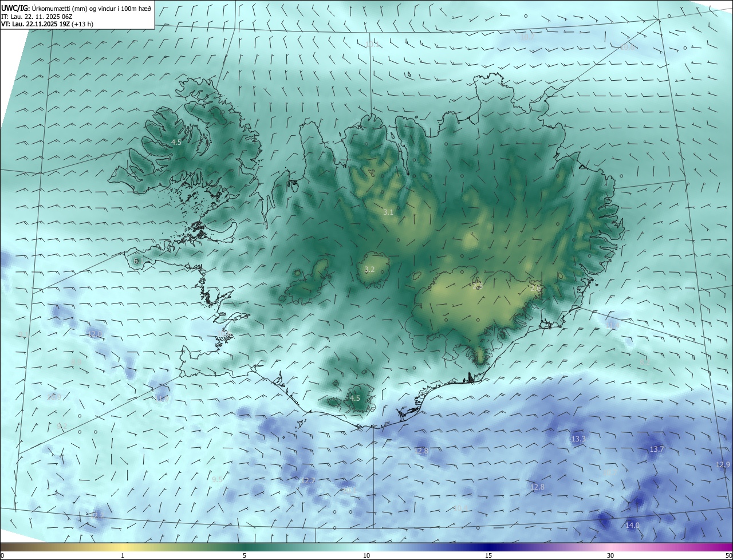
Task: Click the '50' tick on the colour scale
Action: point(728,555)
